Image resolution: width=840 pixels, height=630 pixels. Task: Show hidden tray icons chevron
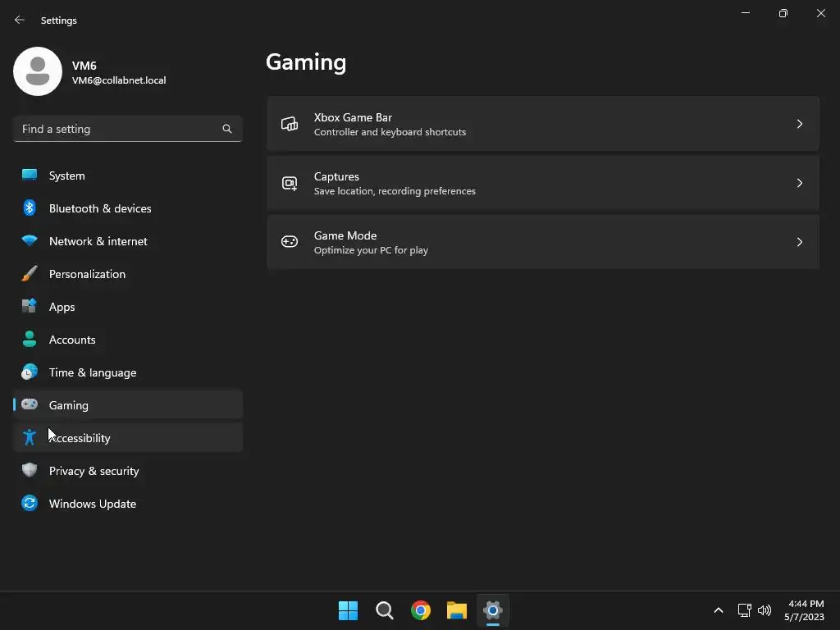pyautogui.click(x=719, y=610)
